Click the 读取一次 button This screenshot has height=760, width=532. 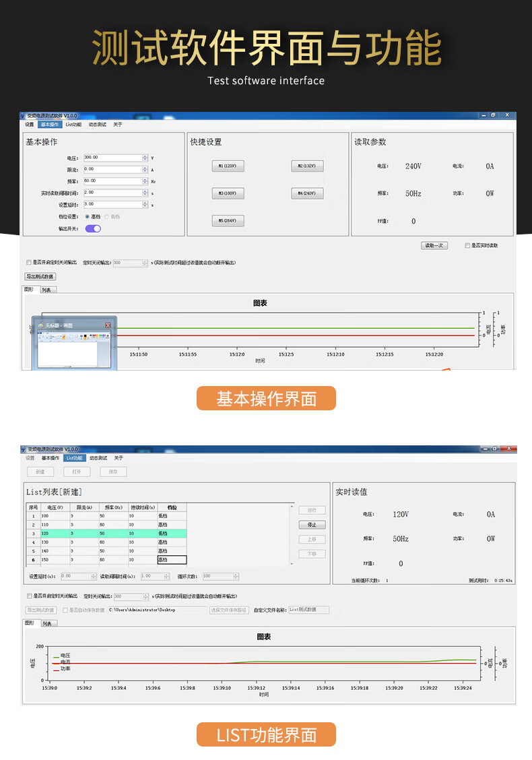pos(434,246)
